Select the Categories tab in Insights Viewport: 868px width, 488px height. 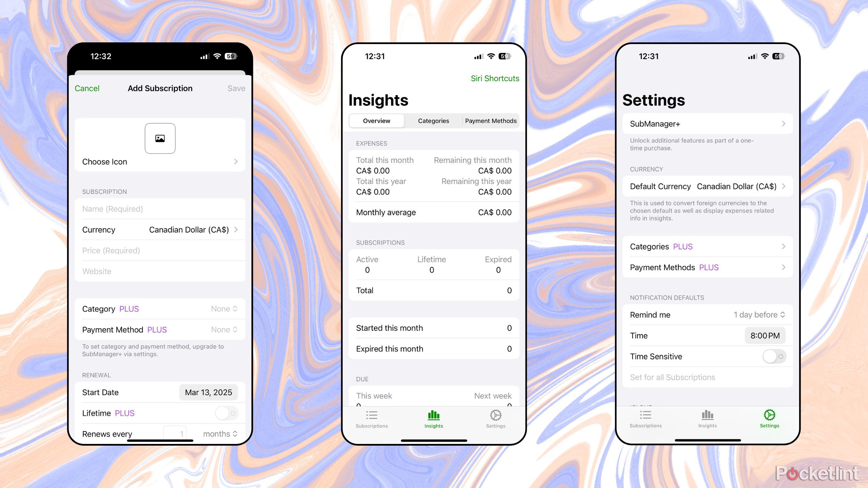pos(433,120)
